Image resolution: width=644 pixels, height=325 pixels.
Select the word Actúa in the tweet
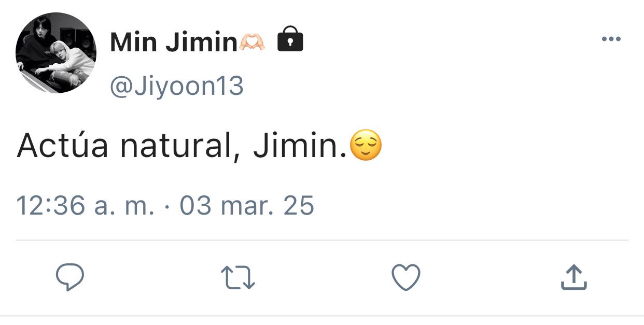pyautogui.click(x=63, y=146)
